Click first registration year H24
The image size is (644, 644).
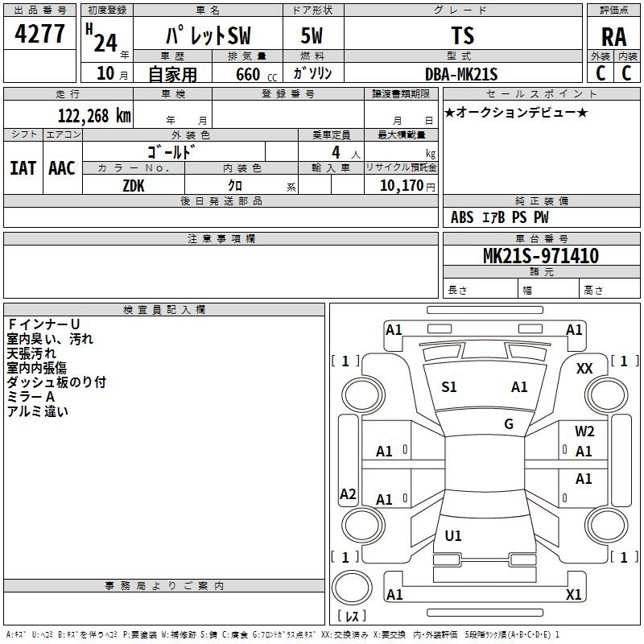101,39
